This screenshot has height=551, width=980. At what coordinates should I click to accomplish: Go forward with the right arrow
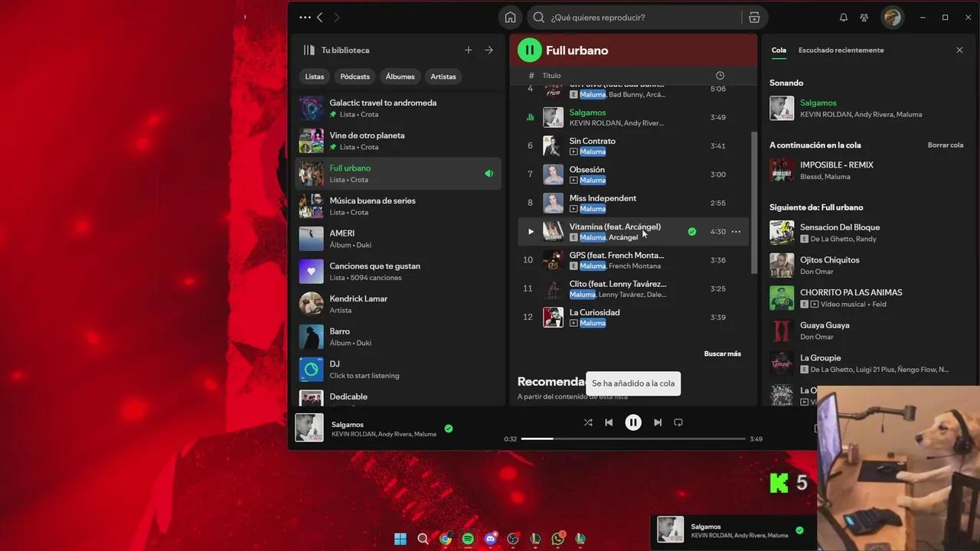(337, 18)
